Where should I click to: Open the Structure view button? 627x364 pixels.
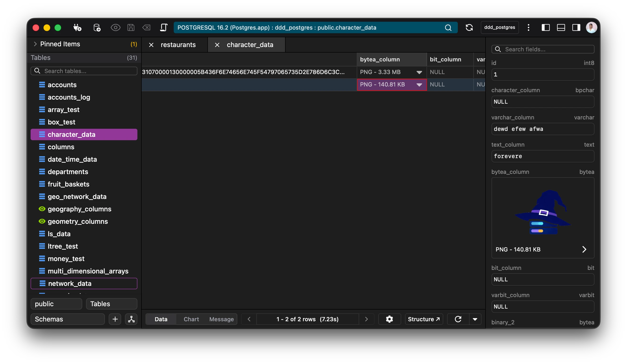(424, 319)
